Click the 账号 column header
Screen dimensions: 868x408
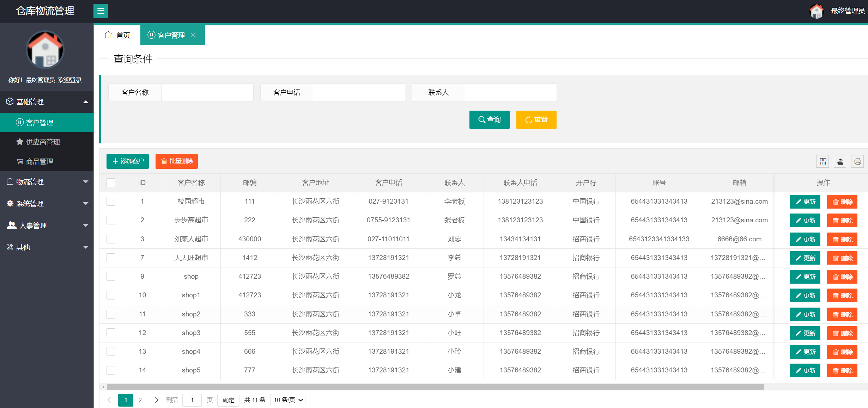tap(659, 183)
